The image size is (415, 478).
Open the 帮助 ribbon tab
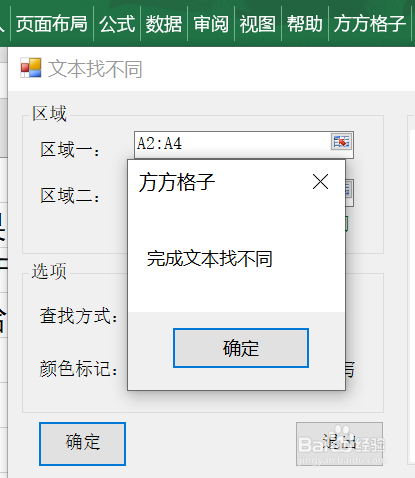pos(305,24)
